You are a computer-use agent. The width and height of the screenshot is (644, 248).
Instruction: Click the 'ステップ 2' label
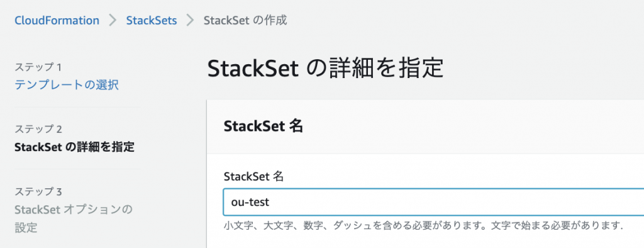coord(38,129)
